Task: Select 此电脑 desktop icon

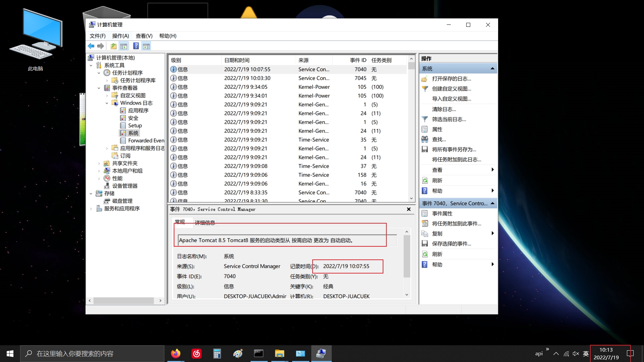Action: click(x=36, y=40)
